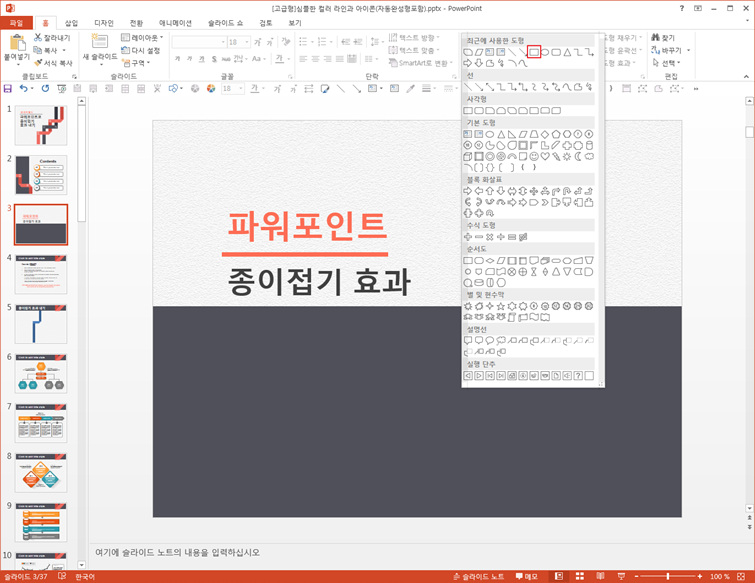The height and width of the screenshot is (583, 755).
Task: Select slide 5 thumbnail
Action: (41, 324)
